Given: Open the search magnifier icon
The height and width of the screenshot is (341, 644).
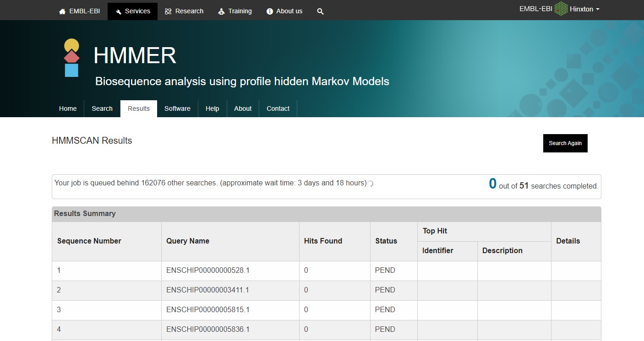Looking at the screenshot, I should [x=320, y=11].
